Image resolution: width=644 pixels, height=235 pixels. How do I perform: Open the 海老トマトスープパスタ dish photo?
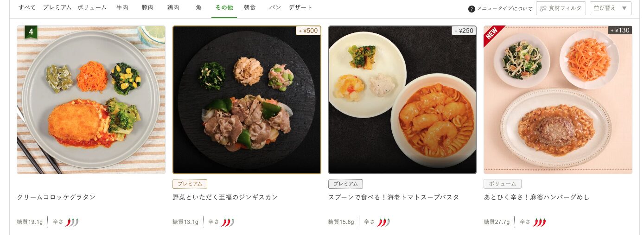(x=402, y=100)
